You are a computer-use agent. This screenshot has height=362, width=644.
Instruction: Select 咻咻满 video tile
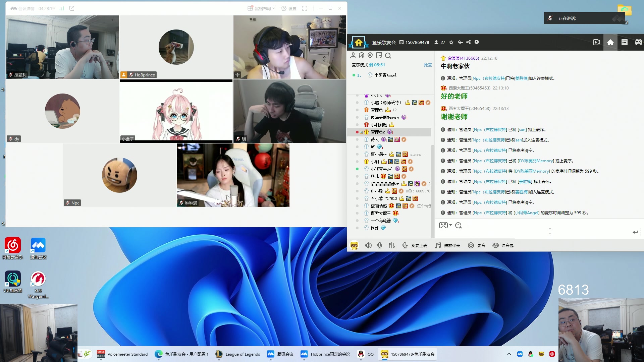coord(233,175)
